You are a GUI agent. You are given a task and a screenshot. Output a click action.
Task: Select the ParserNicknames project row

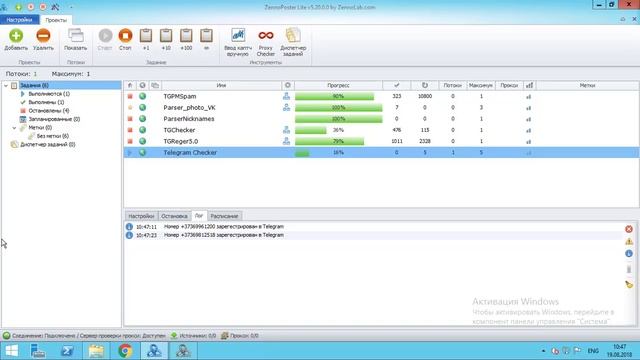click(381, 119)
